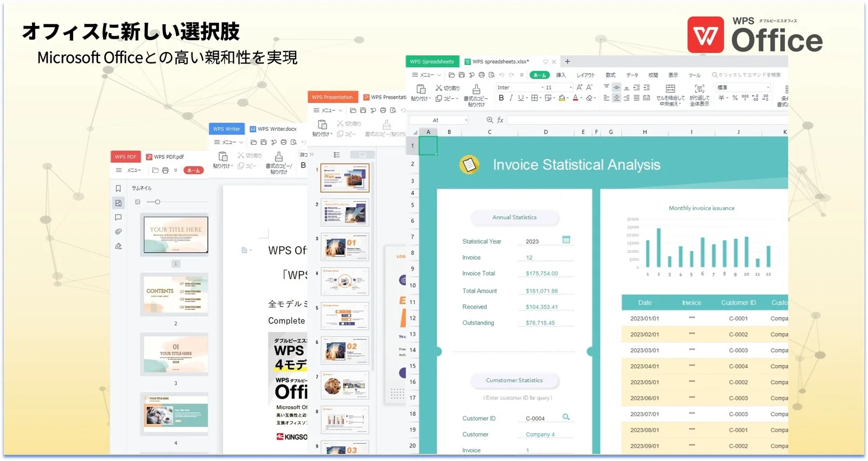Viewport: 868px width, 461px height.
Task: Click middle vertical align icon in Spreadsheets
Action: 616,87
